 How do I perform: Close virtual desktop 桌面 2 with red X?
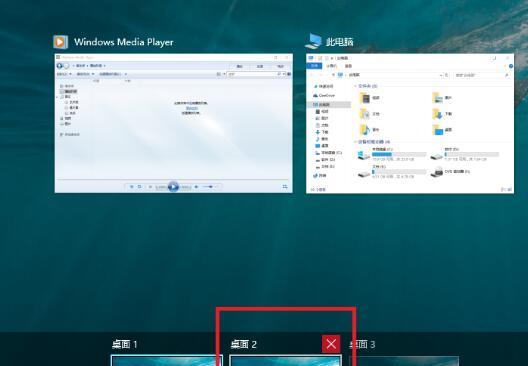(331, 344)
